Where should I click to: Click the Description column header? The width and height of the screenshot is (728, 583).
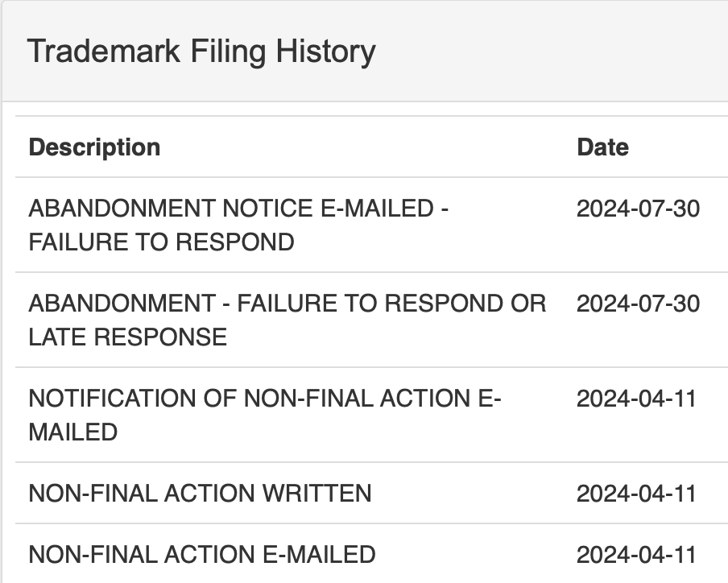tap(94, 147)
